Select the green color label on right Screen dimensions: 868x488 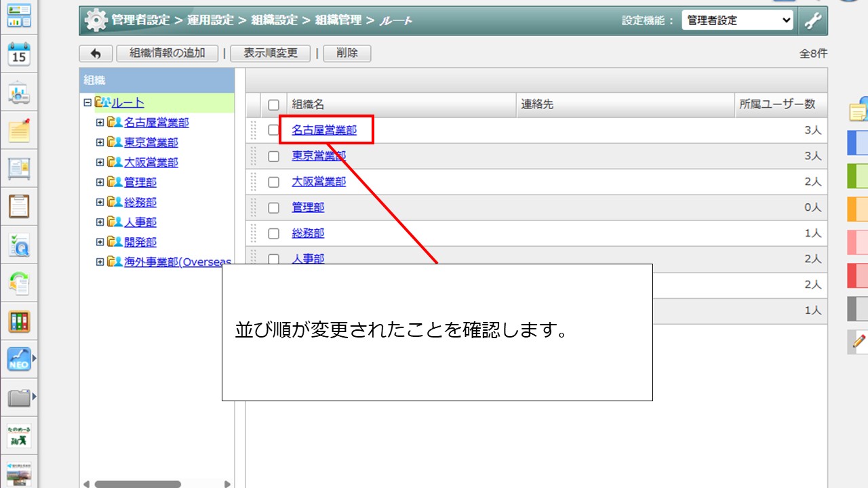(858, 176)
